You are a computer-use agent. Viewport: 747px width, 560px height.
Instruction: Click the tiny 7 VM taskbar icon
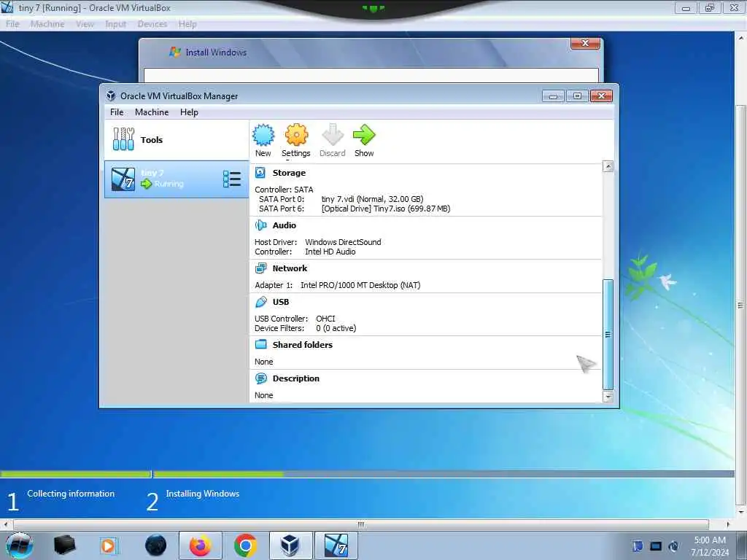pos(336,545)
